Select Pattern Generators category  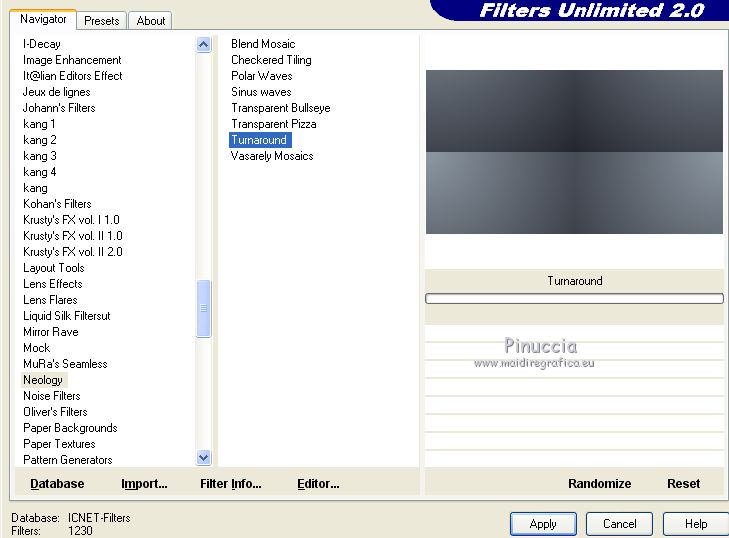click(x=67, y=460)
